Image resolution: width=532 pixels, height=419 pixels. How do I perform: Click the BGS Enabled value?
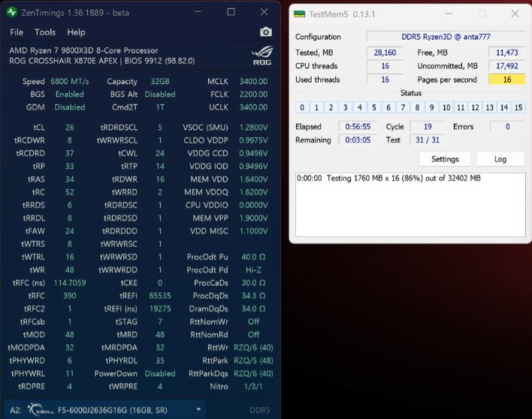pyautogui.click(x=70, y=95)
